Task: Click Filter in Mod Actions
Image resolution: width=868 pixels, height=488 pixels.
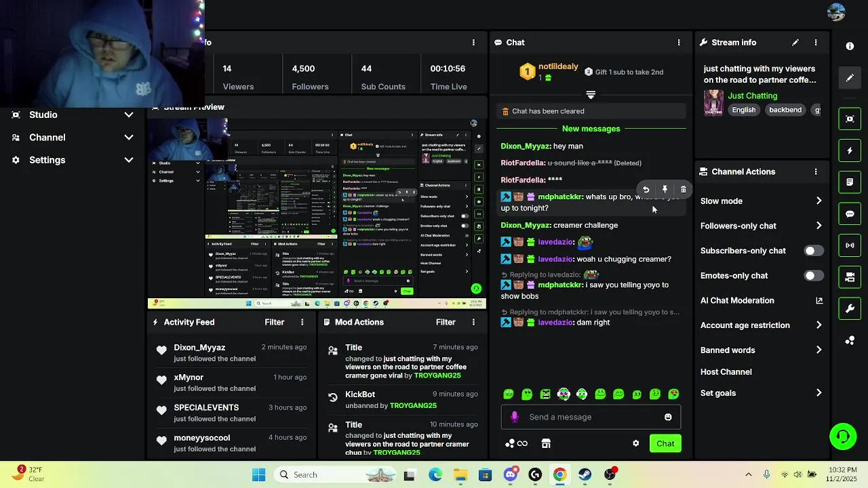Action: 446,323
